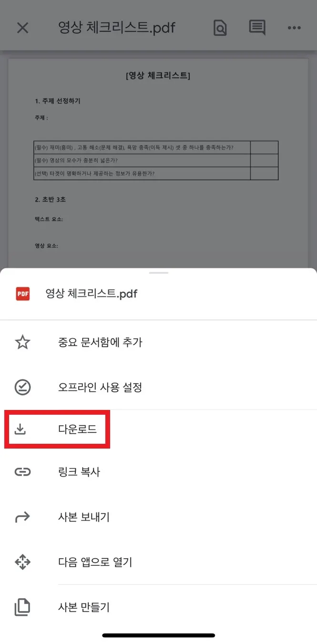
Task: Click the chain link icon
Action: [x=22, y=472]
